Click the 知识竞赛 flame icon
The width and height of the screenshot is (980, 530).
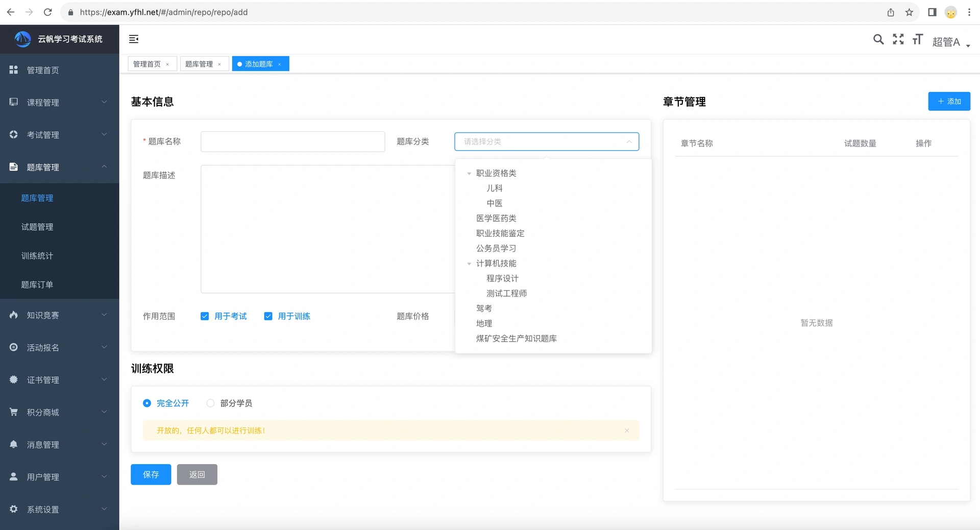click(14, 315)
